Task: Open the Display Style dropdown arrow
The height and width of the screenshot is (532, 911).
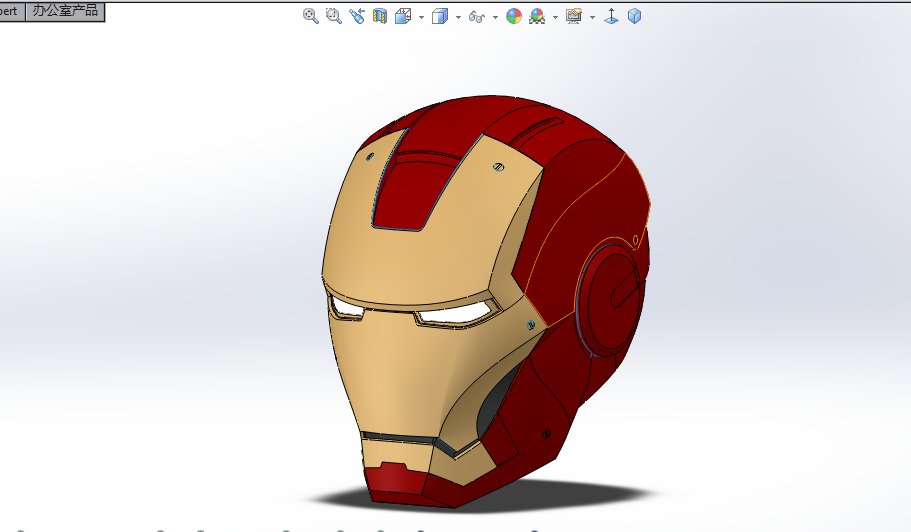Action: pos(458,17)
